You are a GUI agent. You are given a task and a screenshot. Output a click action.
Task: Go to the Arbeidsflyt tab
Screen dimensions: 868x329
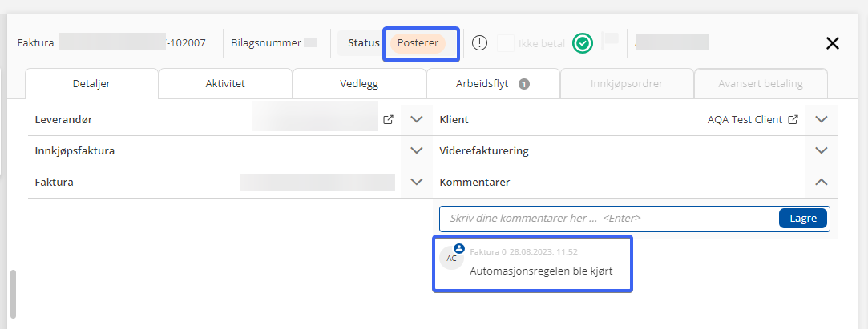[492, 83]
